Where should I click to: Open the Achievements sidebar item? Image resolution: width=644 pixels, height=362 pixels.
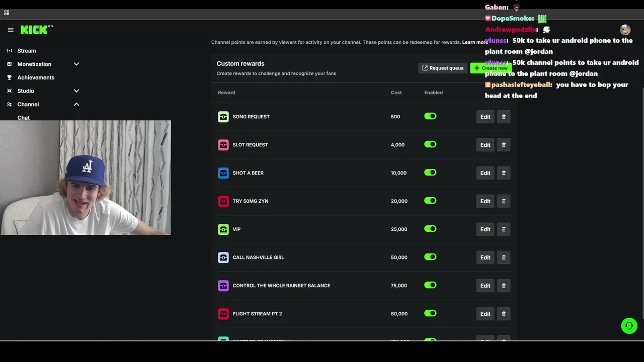click(36, 77)
